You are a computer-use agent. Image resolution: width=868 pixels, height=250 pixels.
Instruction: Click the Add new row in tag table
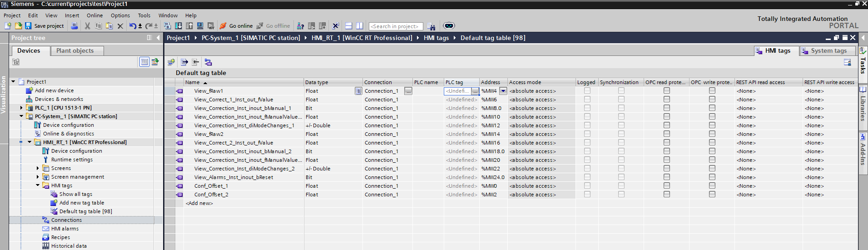[x=199, y=203]
